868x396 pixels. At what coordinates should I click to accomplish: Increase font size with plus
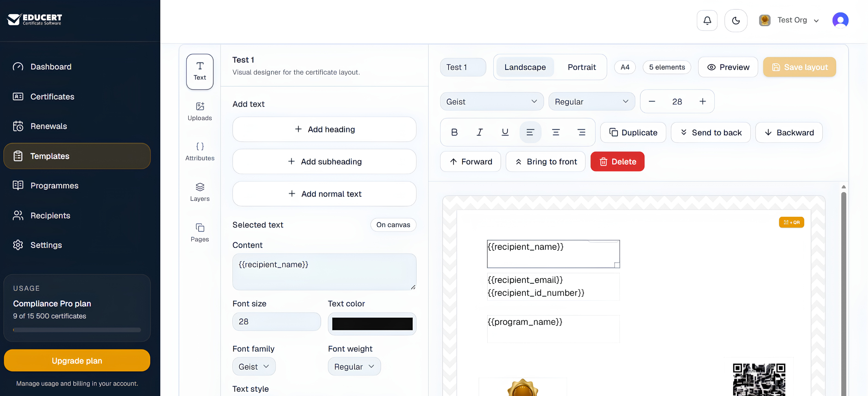(x=703, y=102)
